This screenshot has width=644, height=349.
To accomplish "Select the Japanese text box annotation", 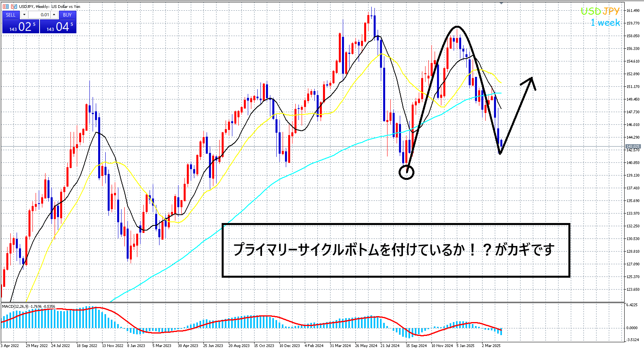I will 395,250.
